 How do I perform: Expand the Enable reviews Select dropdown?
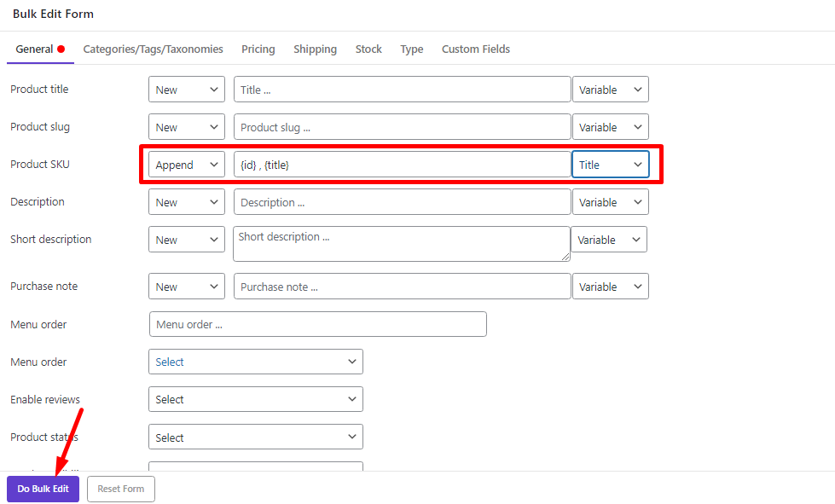[256, 399]
